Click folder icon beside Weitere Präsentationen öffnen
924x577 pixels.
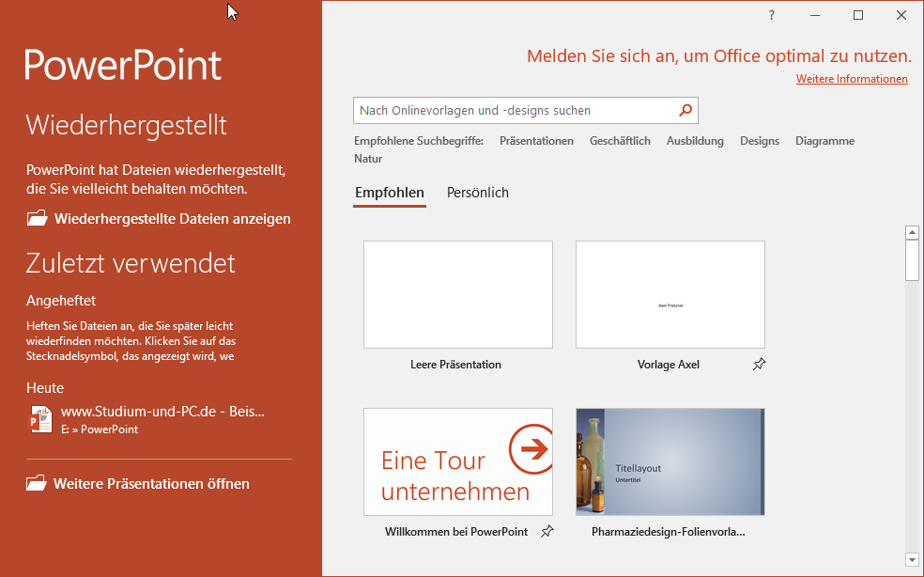37,483
